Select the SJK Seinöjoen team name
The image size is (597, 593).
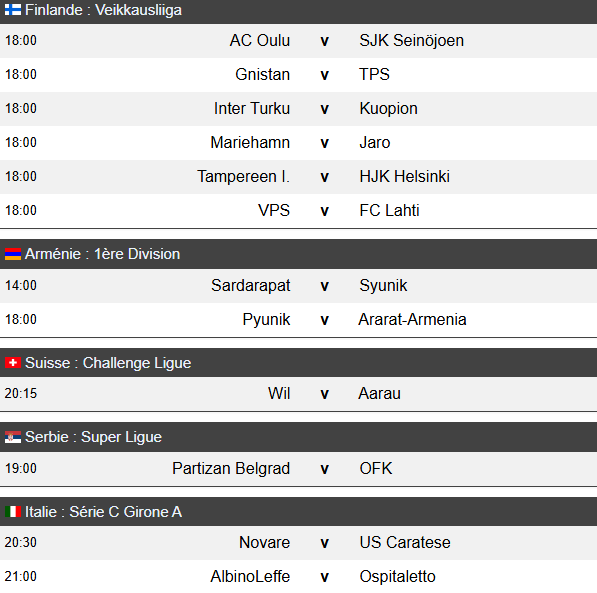(x=412, y=40)
